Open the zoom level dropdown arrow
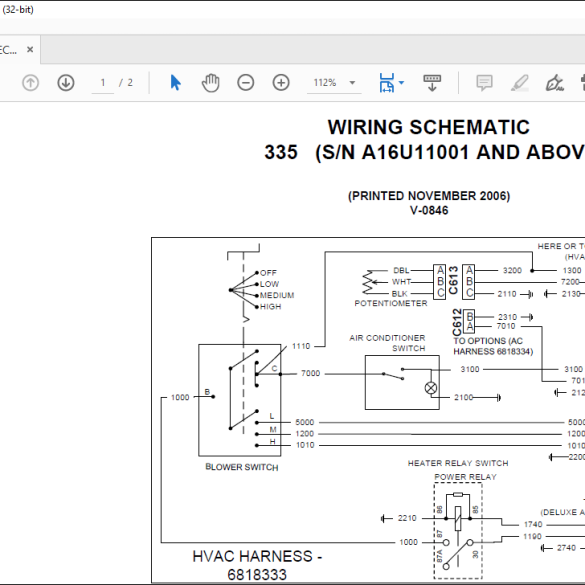The height and width of the screenshot is (585, 585). point(352,83)
